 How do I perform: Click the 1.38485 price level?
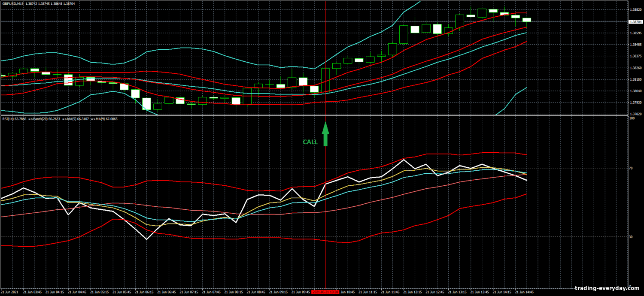(635, 45)
